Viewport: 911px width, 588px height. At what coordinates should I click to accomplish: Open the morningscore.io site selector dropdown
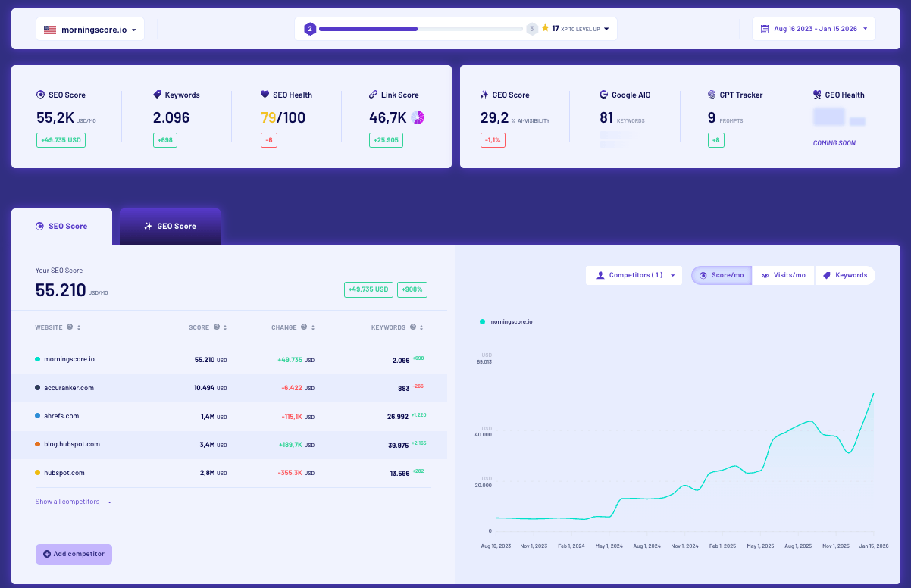pyautogui.click(x=89, y=29)
